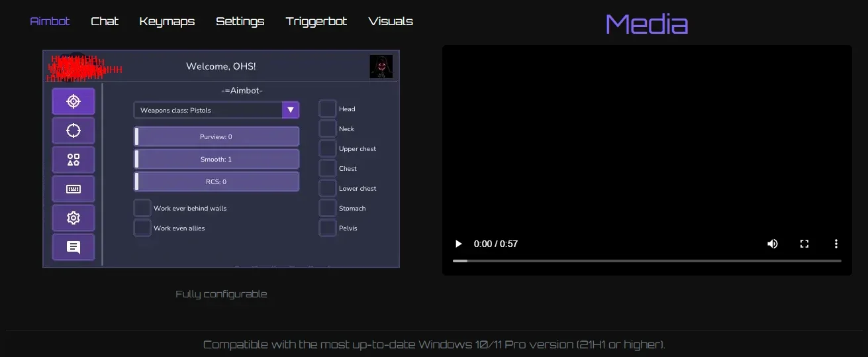This screenshot has width=868, height=357.
Task: Adjust the RCS slider
Action: point(216,181)
